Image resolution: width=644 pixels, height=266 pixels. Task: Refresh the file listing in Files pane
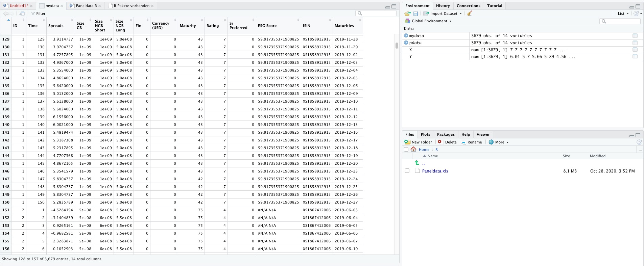point(639,142)
